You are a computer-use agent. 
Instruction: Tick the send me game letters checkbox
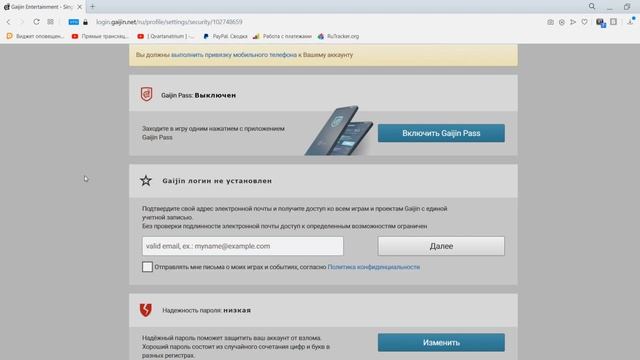pos(147,267)
